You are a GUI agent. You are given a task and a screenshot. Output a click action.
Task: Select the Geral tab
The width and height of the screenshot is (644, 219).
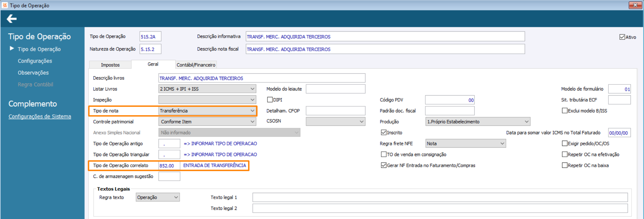point(153,64)
